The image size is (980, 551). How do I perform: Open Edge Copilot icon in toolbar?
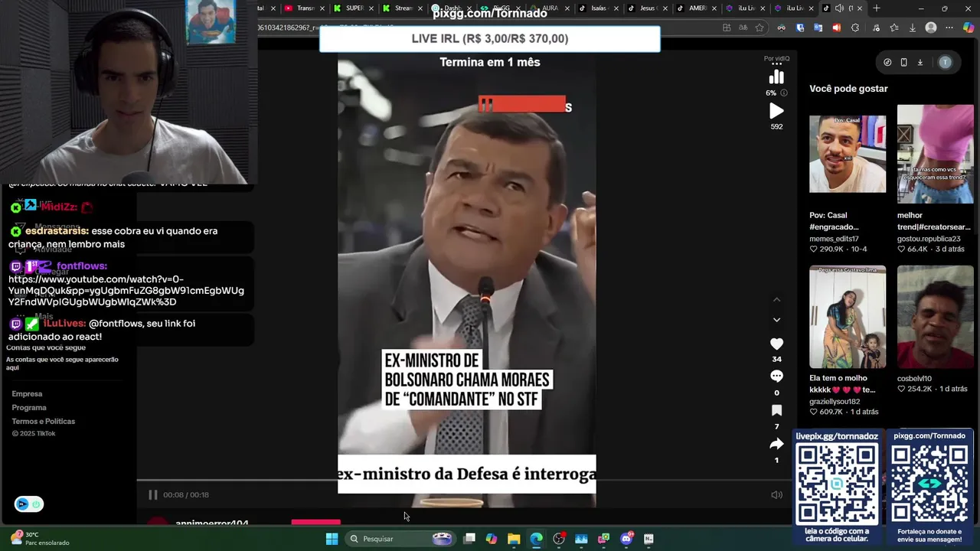[x=969, y=28]
